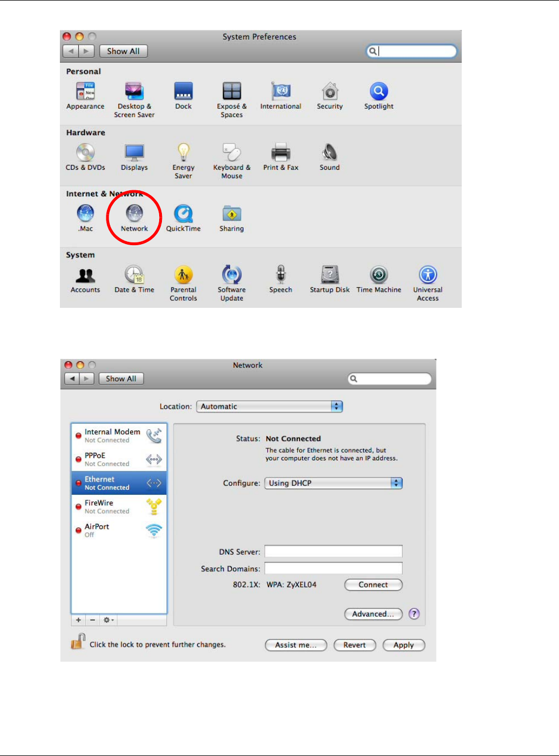Open Keyboard & Mouse preferences

coord(232,160)
